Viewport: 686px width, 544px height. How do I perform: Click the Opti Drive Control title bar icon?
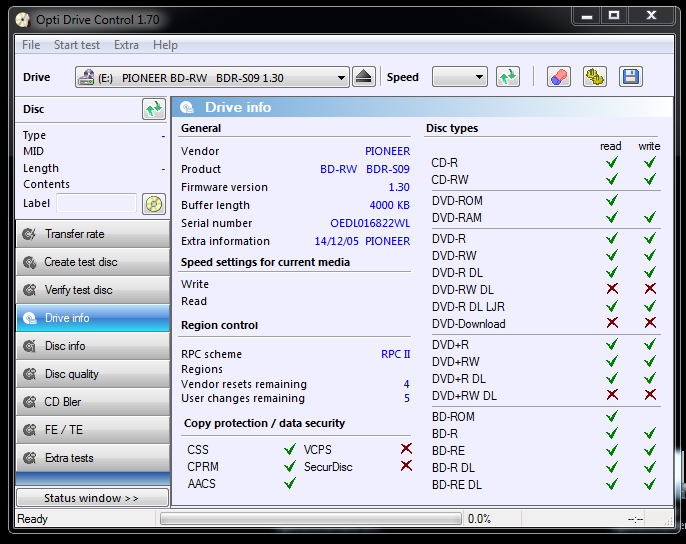point(23,20)
